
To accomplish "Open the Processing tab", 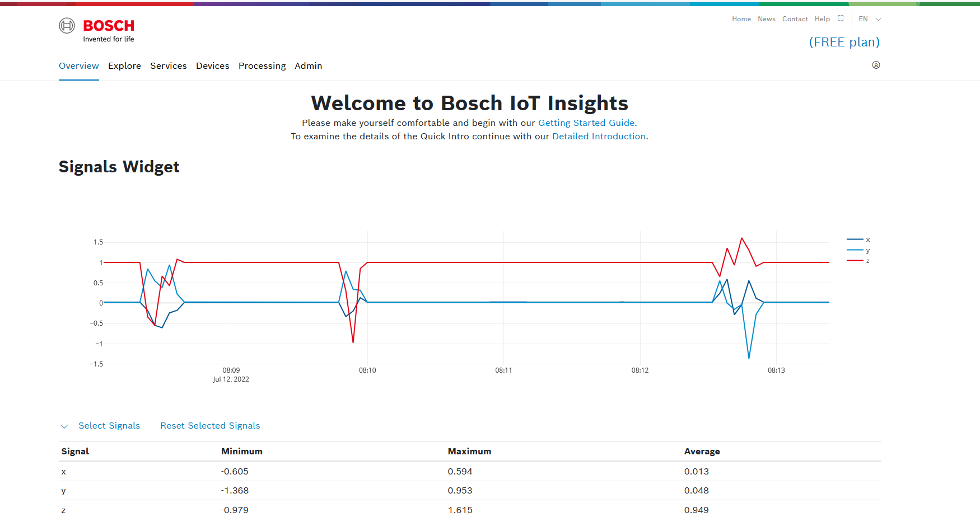I will click(x=262, y=66).
